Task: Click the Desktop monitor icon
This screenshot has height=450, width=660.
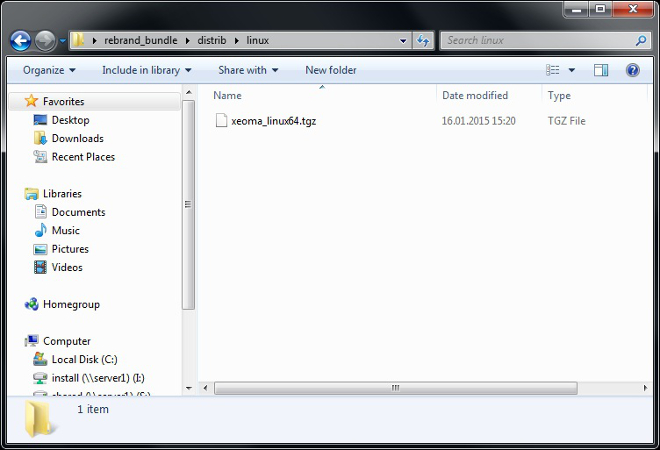Action: (40, 120)
